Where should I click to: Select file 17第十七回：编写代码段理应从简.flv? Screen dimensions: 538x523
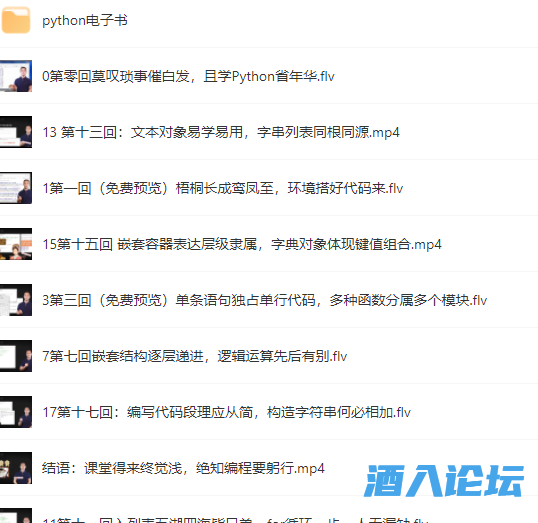coord(226,412)
